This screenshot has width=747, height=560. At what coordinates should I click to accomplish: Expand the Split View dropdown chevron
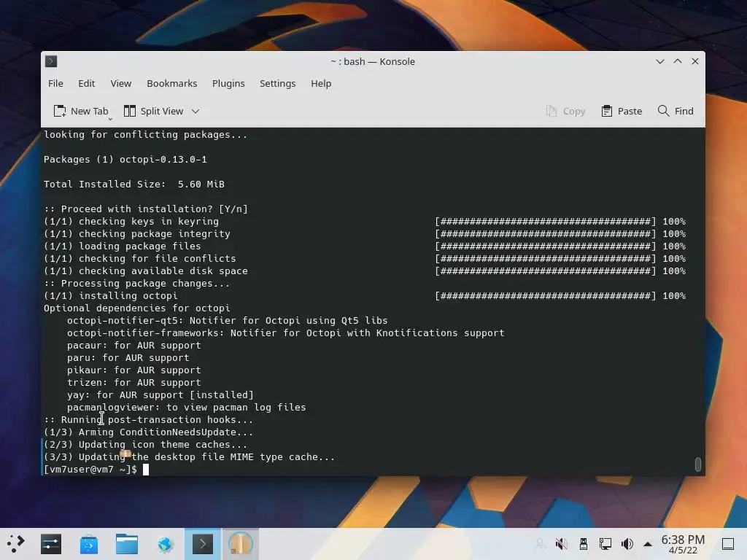(x=196, y=112)
